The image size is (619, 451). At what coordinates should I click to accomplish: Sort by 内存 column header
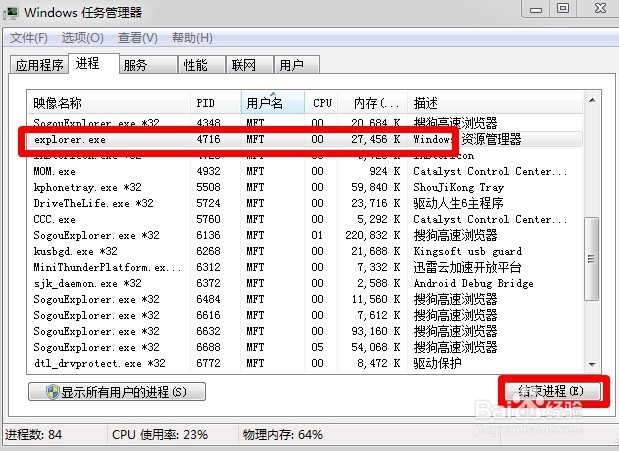pos(372,103)
